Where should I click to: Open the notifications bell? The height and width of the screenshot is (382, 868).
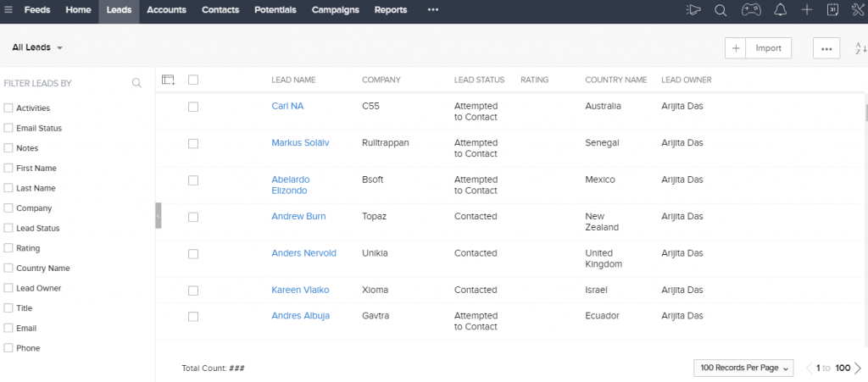coord(781,10)
